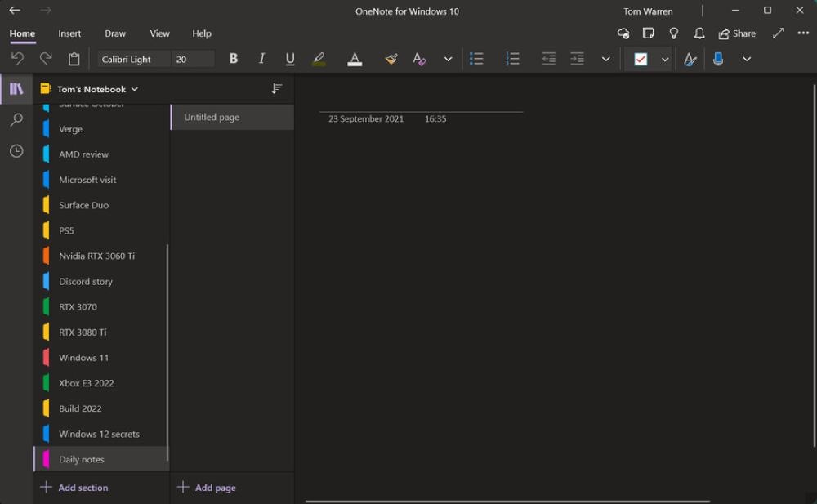Screen dimensions: 817x504
Task: Sort pages using the sort icon
Action: [x=277, y=88]
